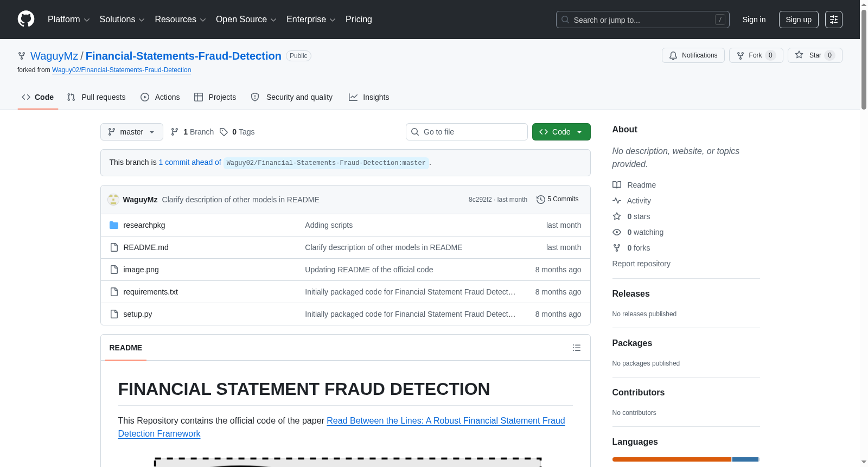Click the README.md file icon
This screenshot has height=467, width=868.
tap(114, 247)
